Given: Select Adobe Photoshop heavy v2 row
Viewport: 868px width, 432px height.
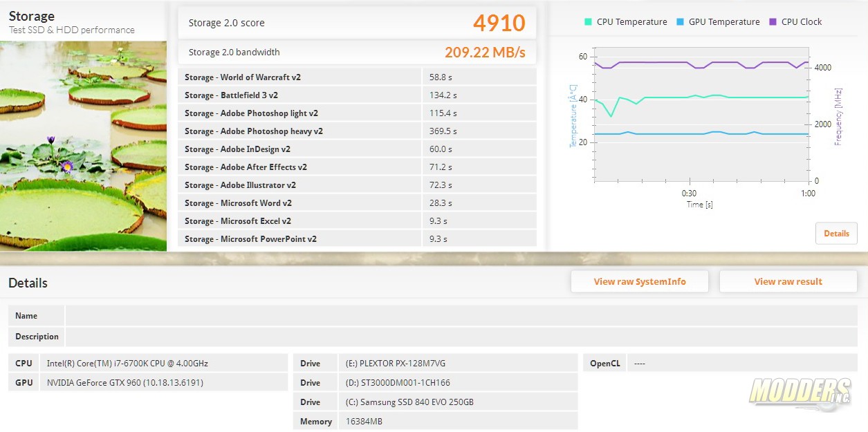Looking at the screenshot, I should (x=357, y=131).
